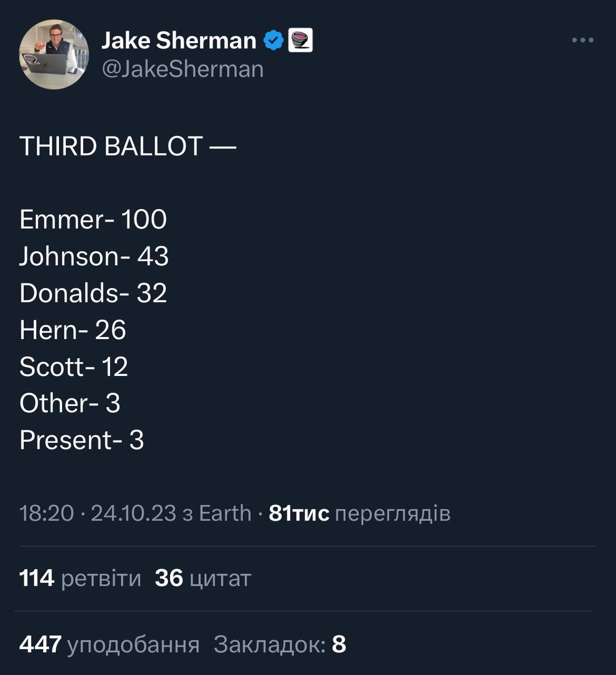The height and width of the screenshot is (675, 616).
Task: View the 81тис переглядів count
Action: point(359,513)
